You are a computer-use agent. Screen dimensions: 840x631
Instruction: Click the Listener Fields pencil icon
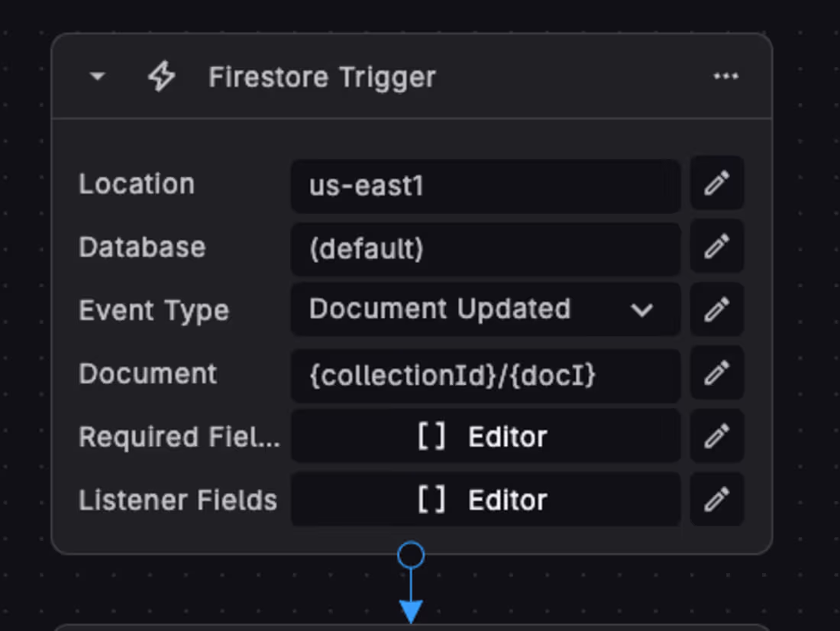(x=716, y=500)
